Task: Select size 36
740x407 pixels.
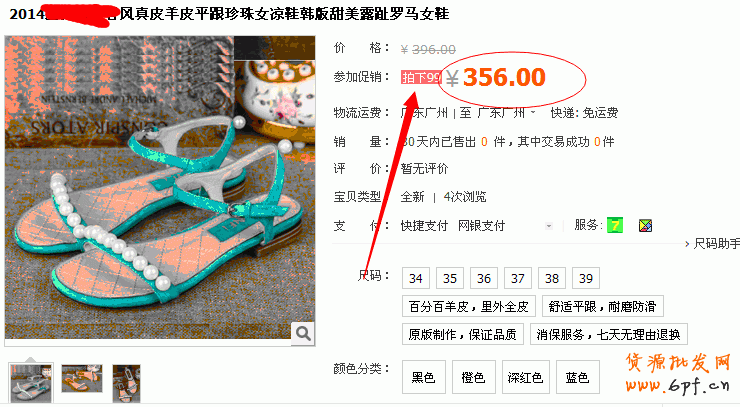Action: coord(484,278)
